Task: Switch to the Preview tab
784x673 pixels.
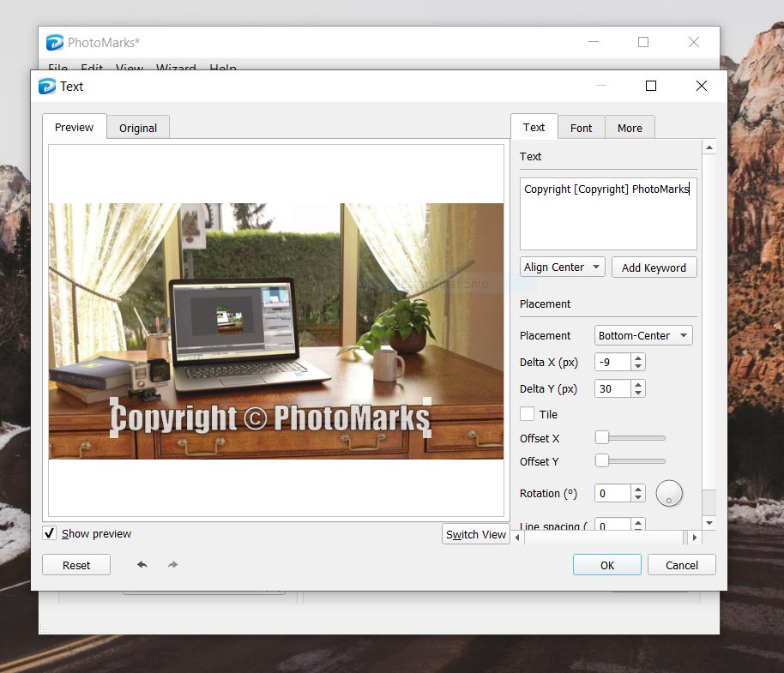Action: coord(74,127)
